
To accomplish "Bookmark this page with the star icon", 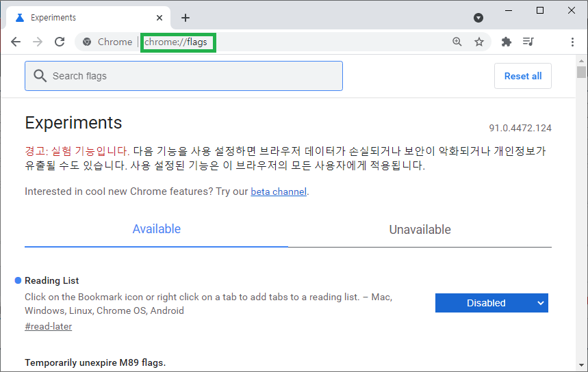I will tap(479, 42).
